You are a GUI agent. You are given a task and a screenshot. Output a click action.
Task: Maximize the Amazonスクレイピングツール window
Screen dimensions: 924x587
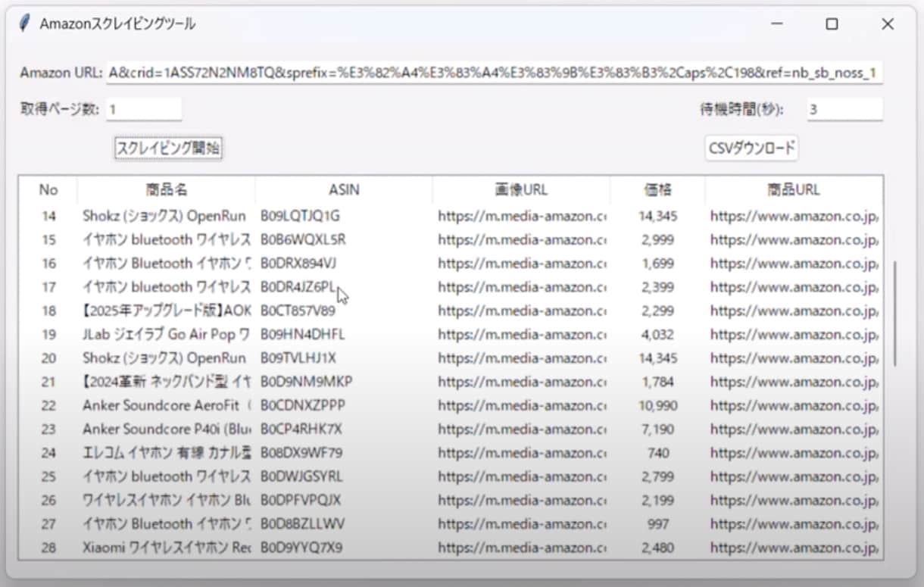832,24
